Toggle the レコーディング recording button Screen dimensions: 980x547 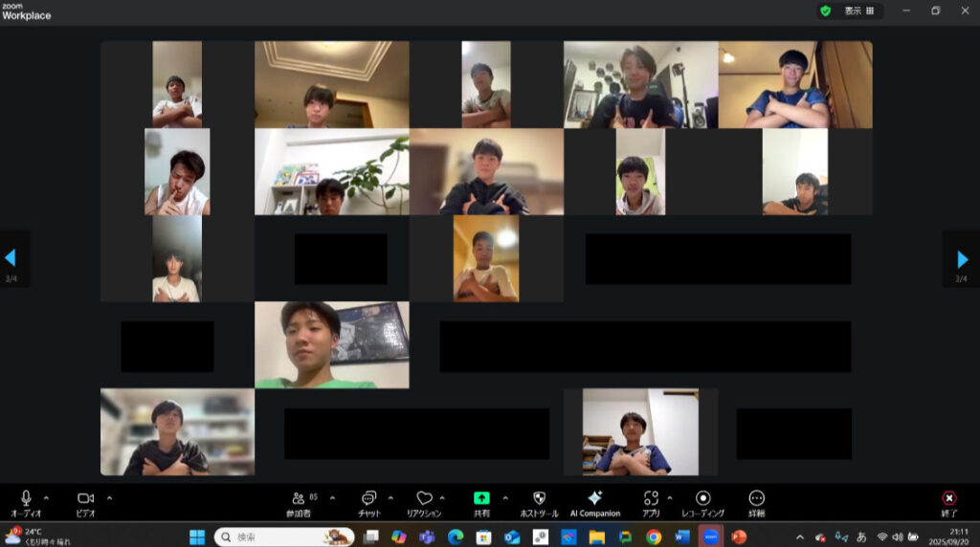(702, 498)
